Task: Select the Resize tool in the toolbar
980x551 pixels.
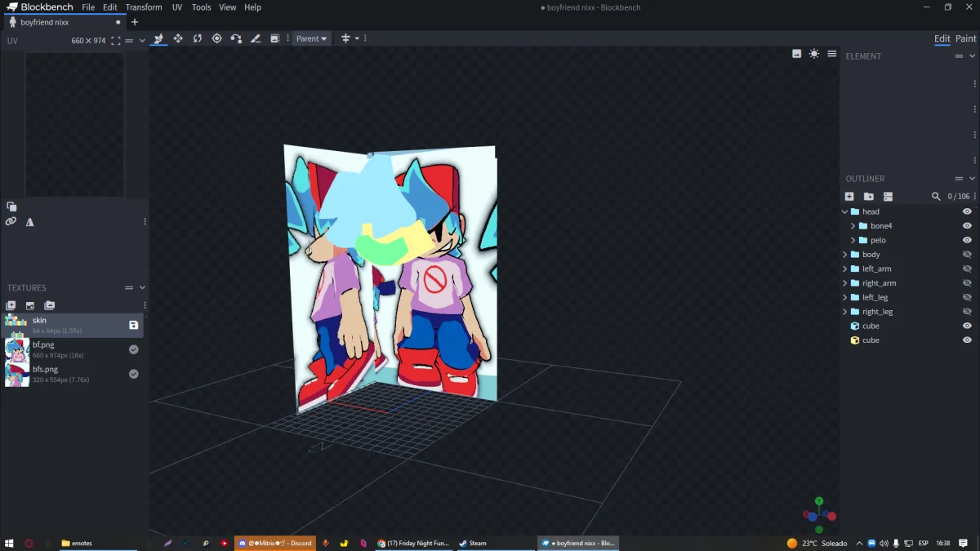Action: [x=178, y=38]
